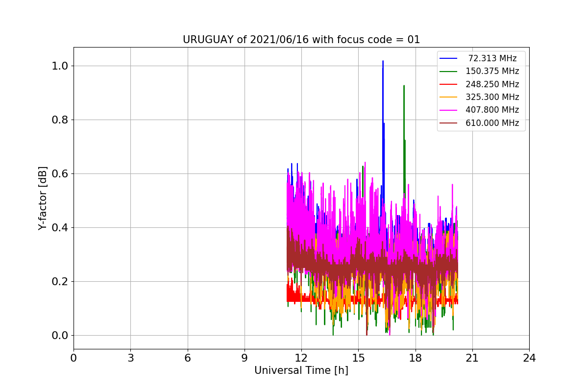588x392 pixels.
Task: Click the x-axis tick label 3
Action: point(130,358)
